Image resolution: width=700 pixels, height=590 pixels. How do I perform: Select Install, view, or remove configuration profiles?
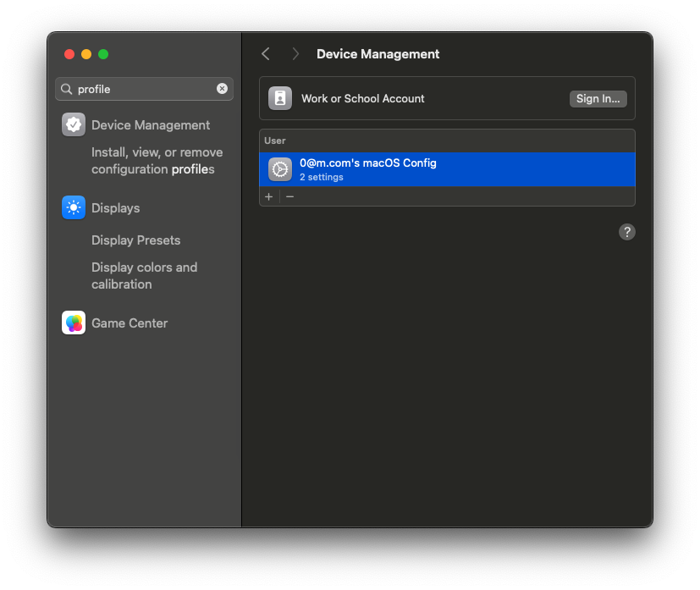tap(157, 161)
